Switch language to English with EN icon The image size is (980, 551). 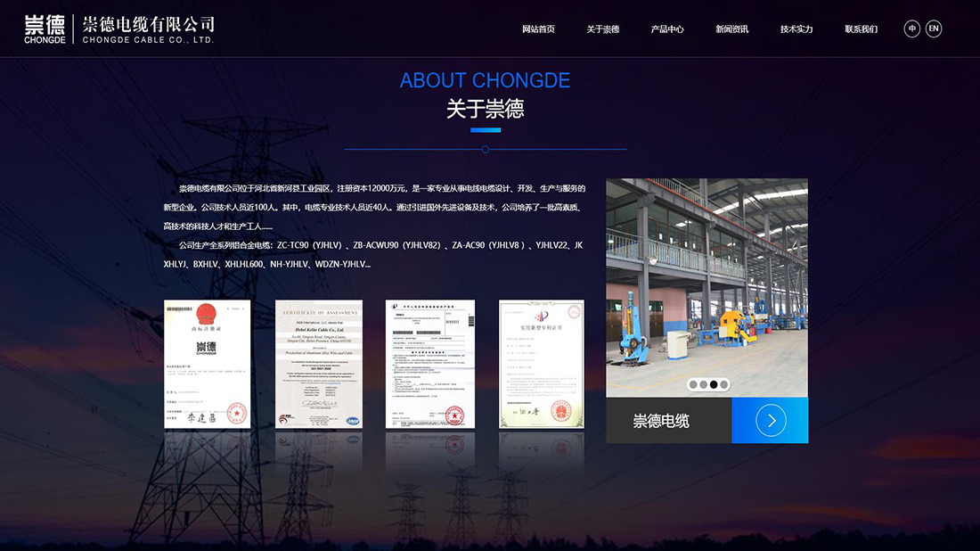coord(933,29)
